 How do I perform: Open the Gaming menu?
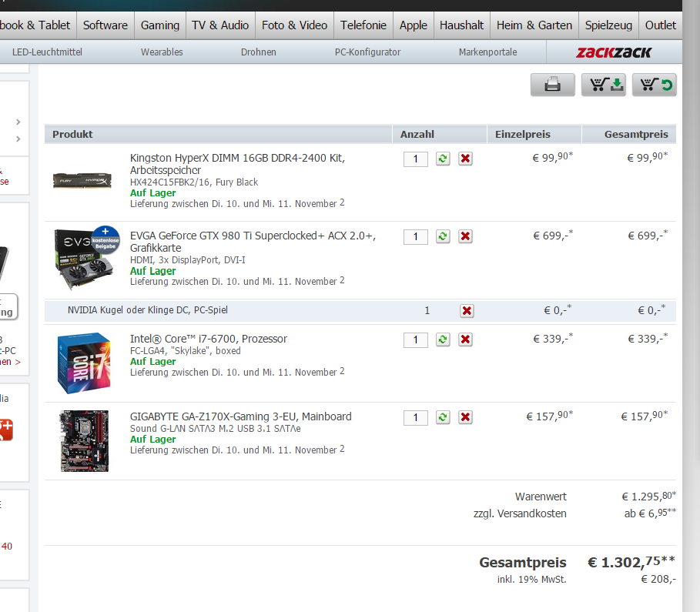click(160, 25)
